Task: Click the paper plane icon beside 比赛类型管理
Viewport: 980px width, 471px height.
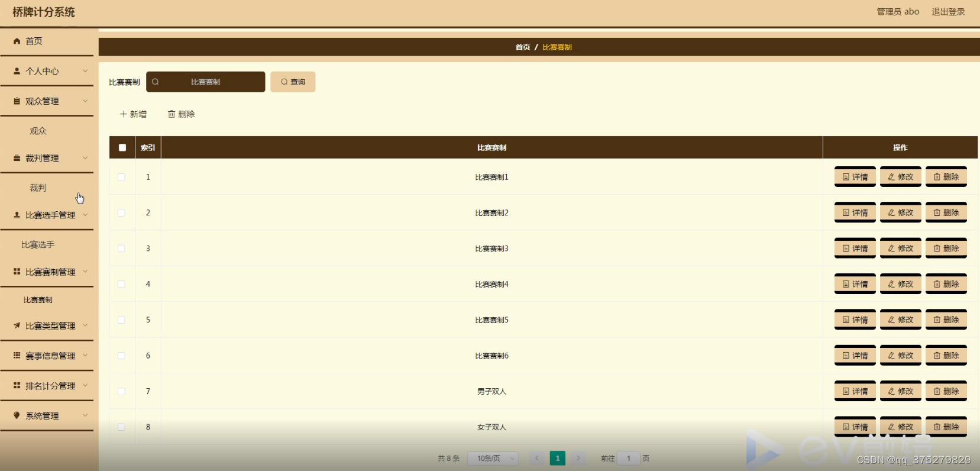Action: 17,325
